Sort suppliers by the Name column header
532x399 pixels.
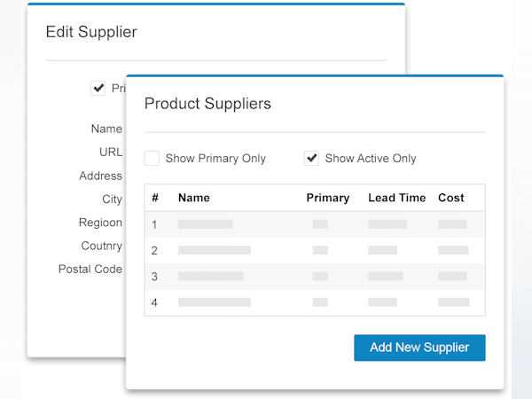(193, 198)
